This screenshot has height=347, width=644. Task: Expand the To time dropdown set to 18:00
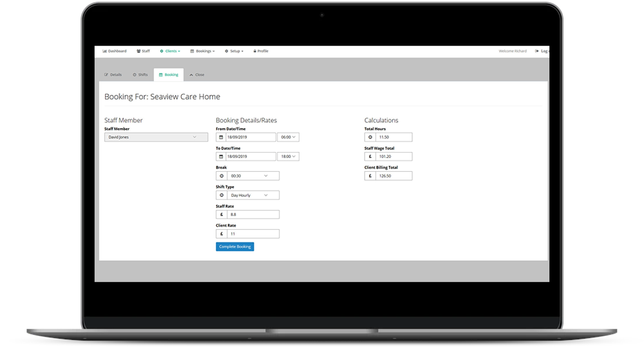288,156
